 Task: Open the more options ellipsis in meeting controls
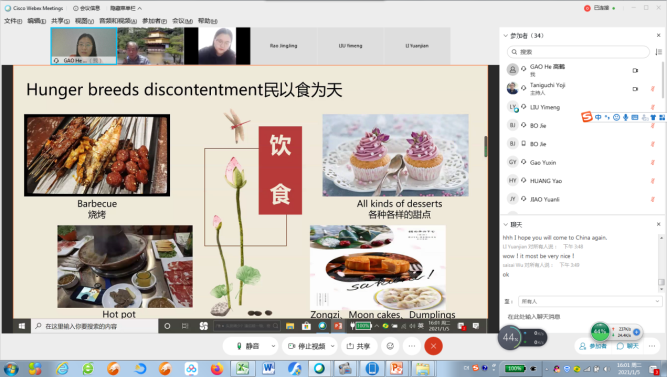412,346
